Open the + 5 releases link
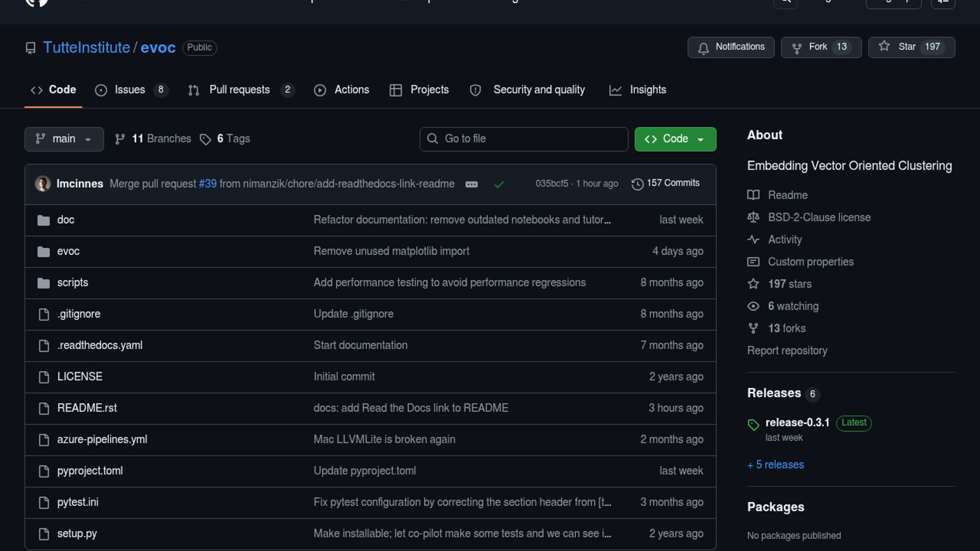The width and height of the screenshot is (980, 551). (775, 465)
